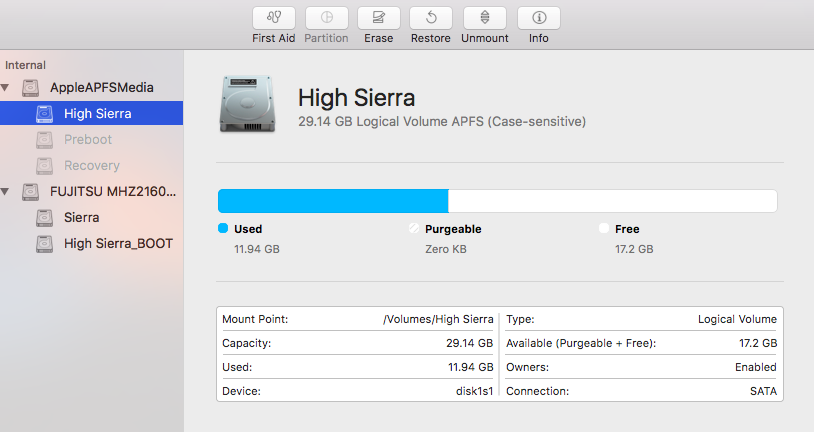Click the /Volumes/High Sierra mount point value
The image size is (814, 432).
[x=438, y=319]
